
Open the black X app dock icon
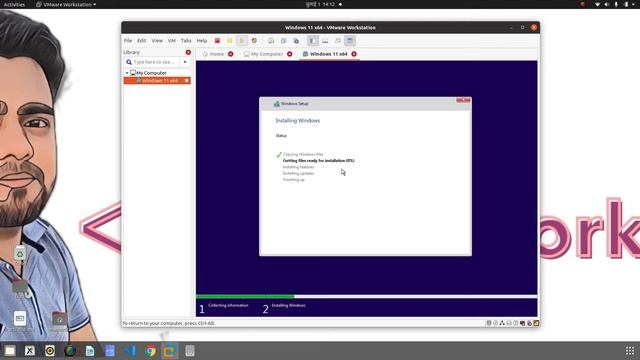30,351
